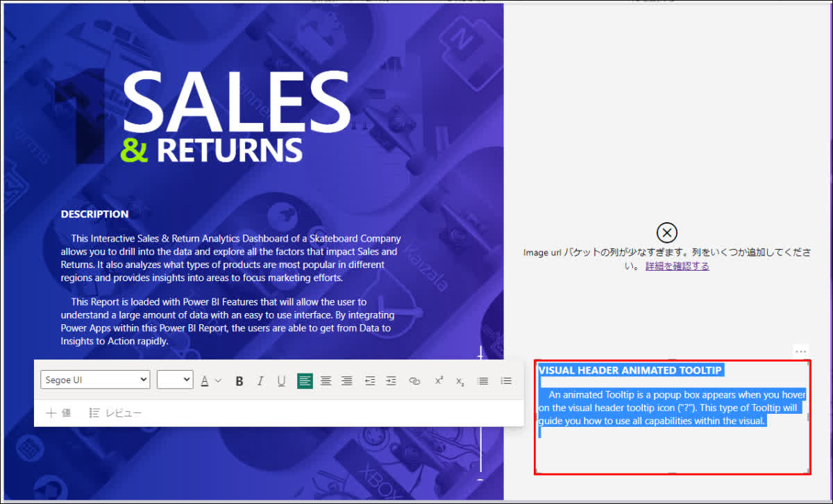Open the font size dropdown
This screenshot has width=833, height=504.
(x=175, y=380)
